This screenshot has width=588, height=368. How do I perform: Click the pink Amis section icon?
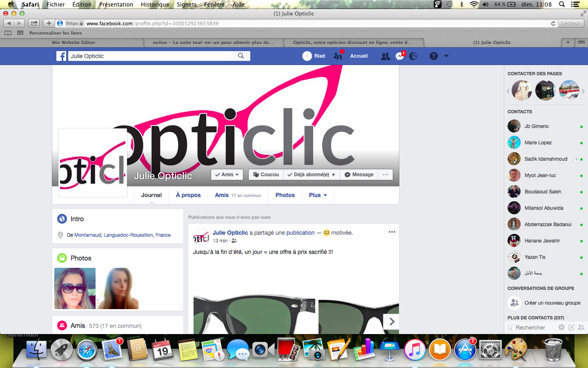click(x=62, y=325)
